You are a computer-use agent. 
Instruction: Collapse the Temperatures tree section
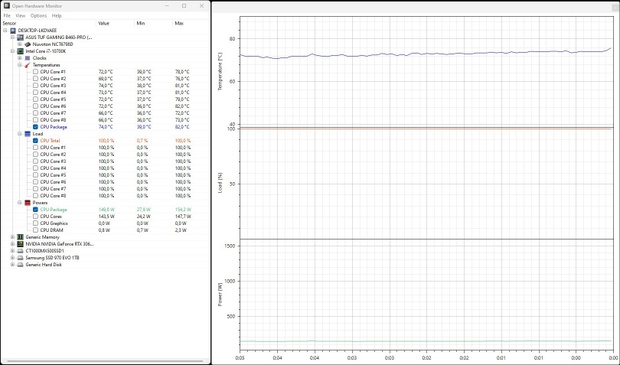click(x=20, y=65)
